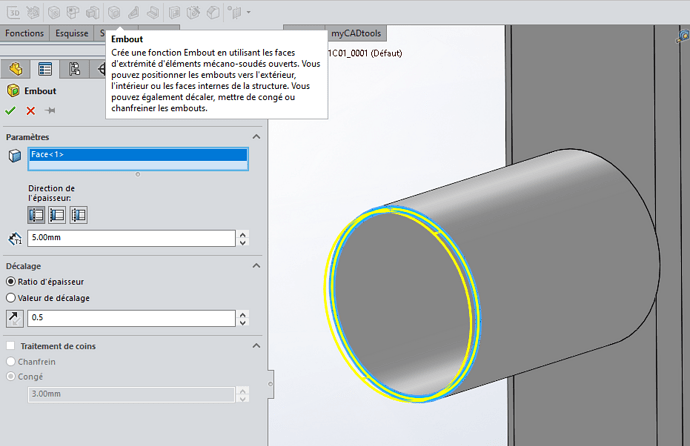Image resolution: width=690 pixels, height=446 pixels.
Task: Choose outward thickness direction button
Action: tap(36, 215)
